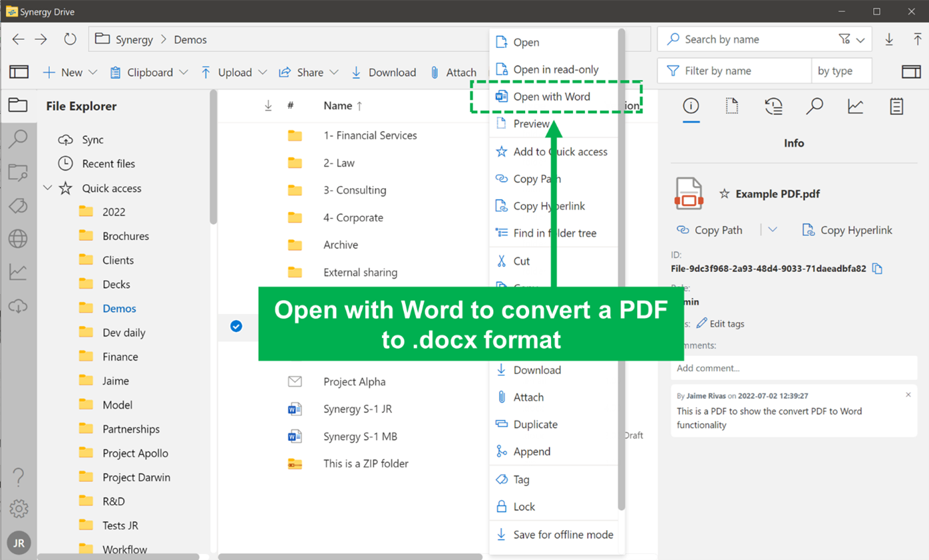Viewport: 929px width, 560px height.
Task: Click the Copy Path button in Info panel
Action: click(x=709, y=230)
